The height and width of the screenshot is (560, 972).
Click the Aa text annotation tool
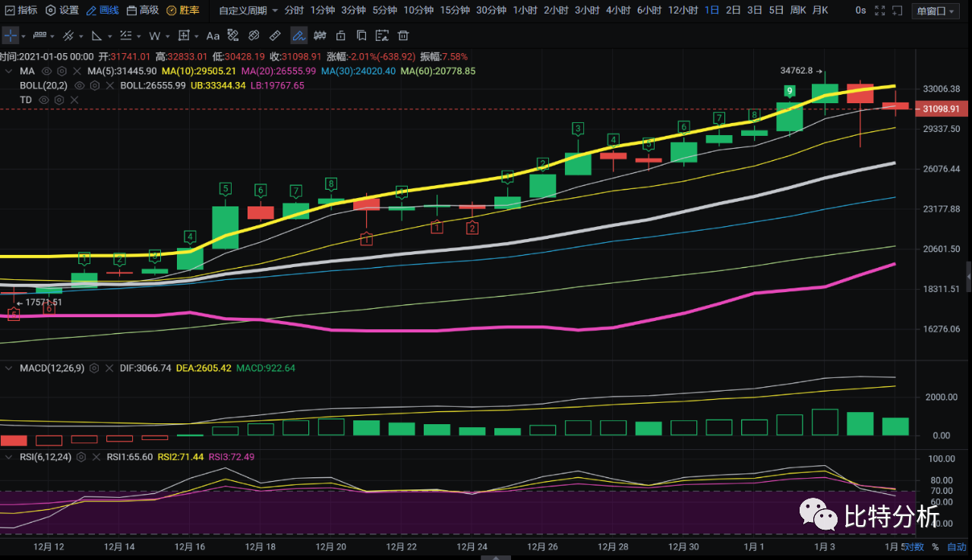point(213,36)
